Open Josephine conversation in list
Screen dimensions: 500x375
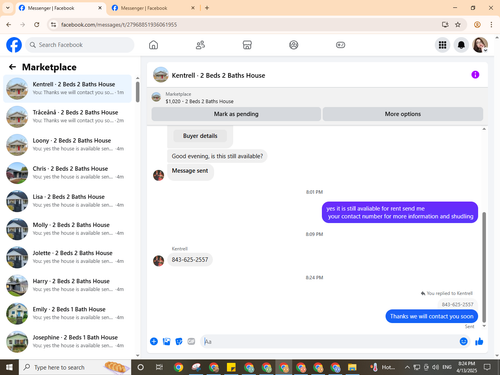(x=67, y=341)
